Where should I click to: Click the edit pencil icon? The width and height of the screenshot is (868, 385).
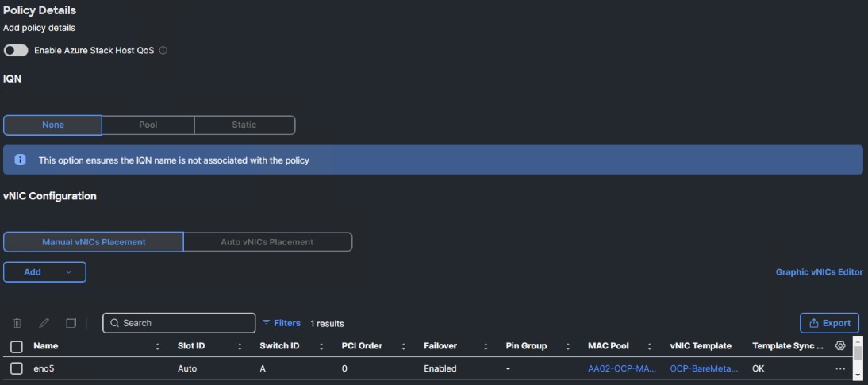click(44, 323)
